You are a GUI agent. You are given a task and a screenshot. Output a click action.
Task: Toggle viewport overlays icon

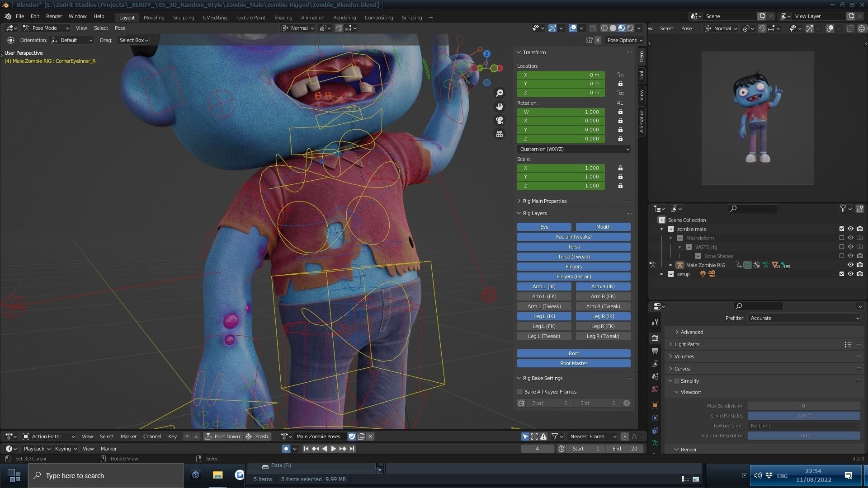point(573,28)
